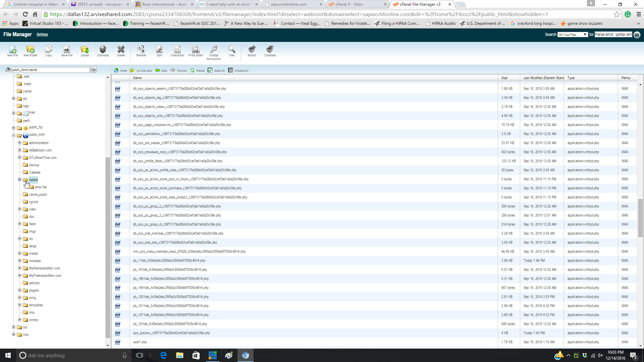Screen dimensions: 644x362
Task: Open the All Your Files search dropdown
Action: point(573,35)
